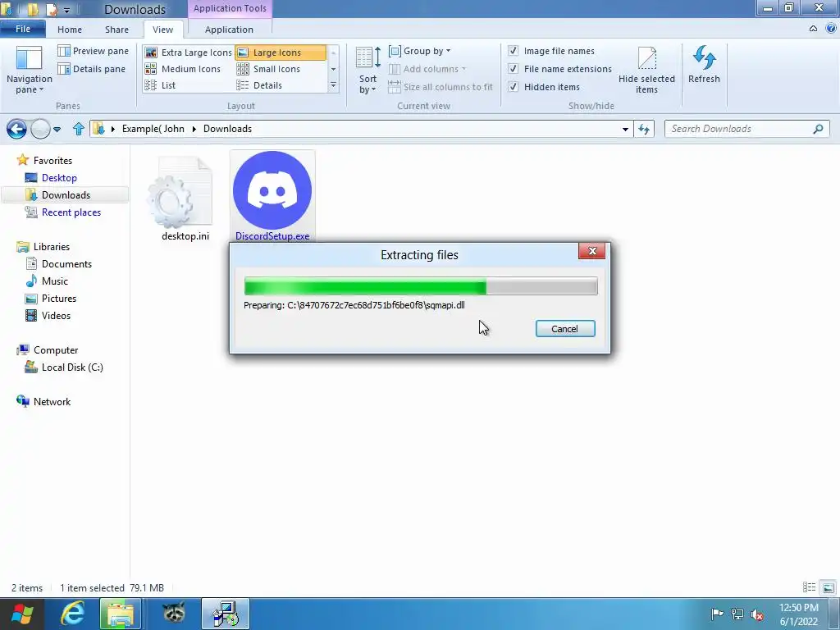Open Group by dropdown
The width and height of the screenshot is (840, 630).
point(419,51)
